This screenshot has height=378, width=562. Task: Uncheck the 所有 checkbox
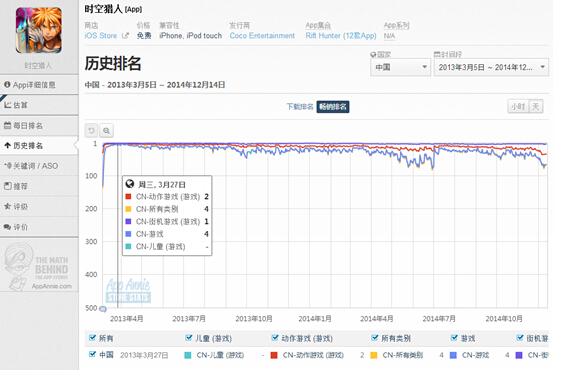tap(92, 338)
